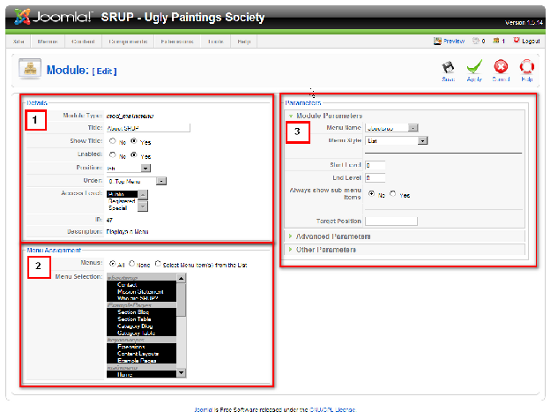The image size is (550, 419).
Task: Set Show Title to No
Action: (112, 141)
